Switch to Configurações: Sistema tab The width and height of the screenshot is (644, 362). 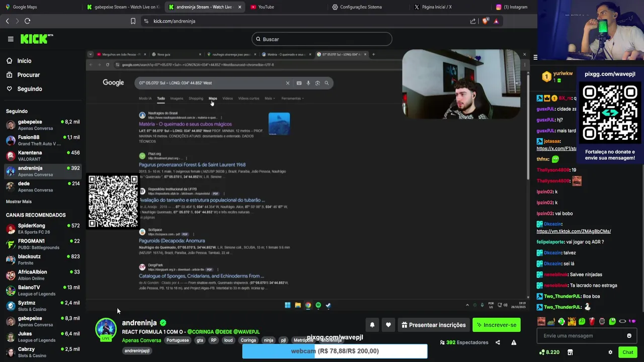369,7
